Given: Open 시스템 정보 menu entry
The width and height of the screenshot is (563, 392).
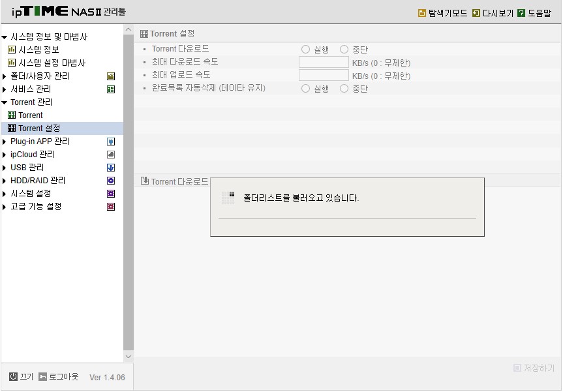Looking at the screenshot, I should click(x=38, y=50).
